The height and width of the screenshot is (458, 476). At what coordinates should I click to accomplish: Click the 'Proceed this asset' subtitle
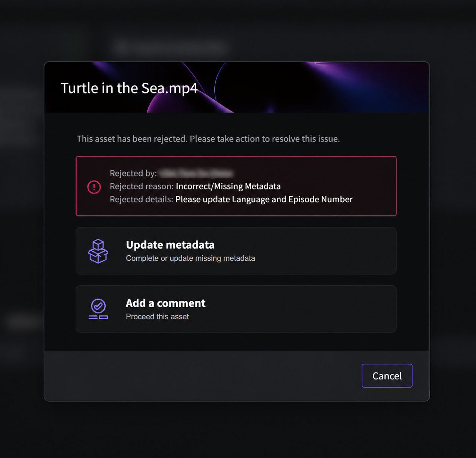point(157,317)
